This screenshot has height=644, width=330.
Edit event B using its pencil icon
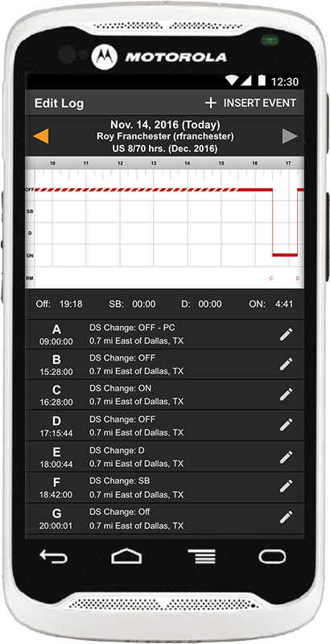coord(286,364)
